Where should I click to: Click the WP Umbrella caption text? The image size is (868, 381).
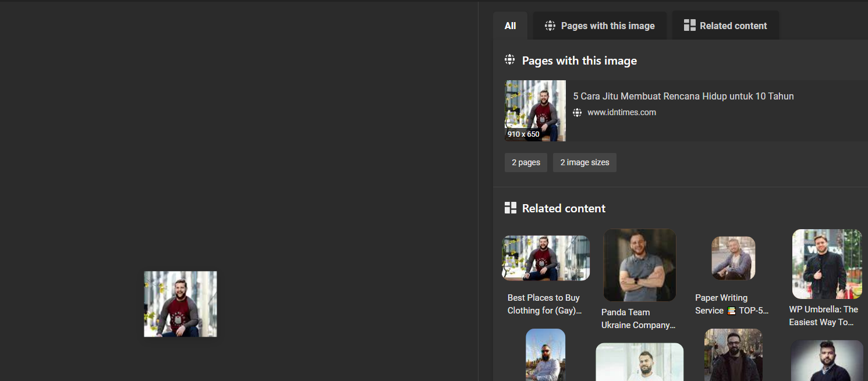coord(823,316)
